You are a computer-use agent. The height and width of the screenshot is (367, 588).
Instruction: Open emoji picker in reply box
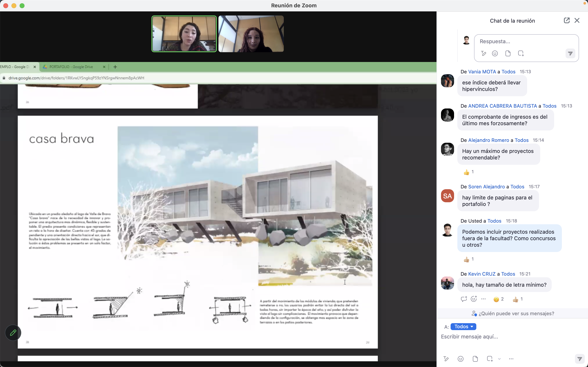pos(495,53)
